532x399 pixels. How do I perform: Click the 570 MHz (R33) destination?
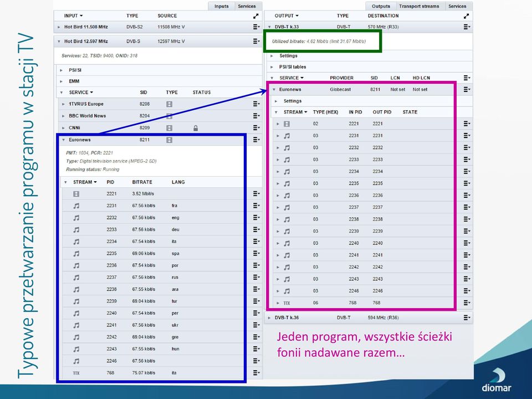pos(383,27)
